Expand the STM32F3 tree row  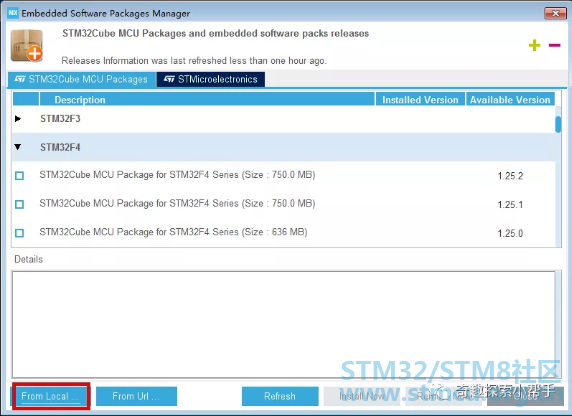(18, 119)
